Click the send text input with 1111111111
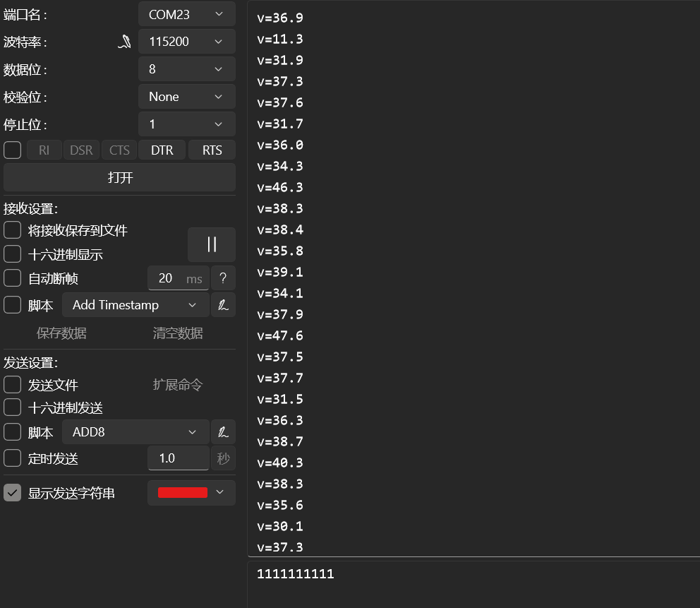Screen dimensions: 700x608 (473, 575)
